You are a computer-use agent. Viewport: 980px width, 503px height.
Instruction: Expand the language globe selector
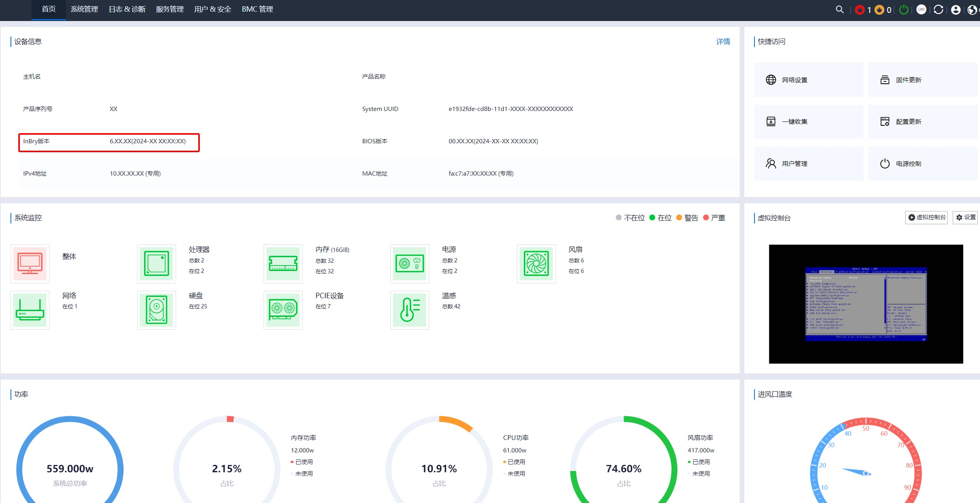[972, 10]
